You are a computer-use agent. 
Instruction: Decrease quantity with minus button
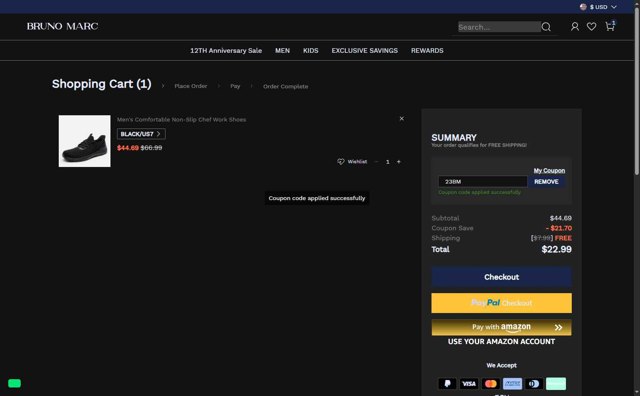coord(376,162)
